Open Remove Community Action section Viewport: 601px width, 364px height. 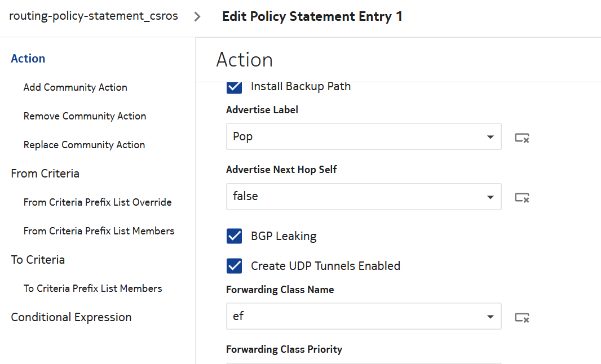[85, 116]
